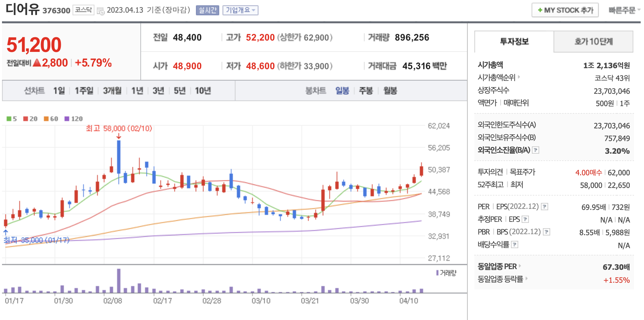This screenshot has width=644, height=320.
Task: Click the help icon next to PER EPS(2022.12)
Action: tap(545, 207)
